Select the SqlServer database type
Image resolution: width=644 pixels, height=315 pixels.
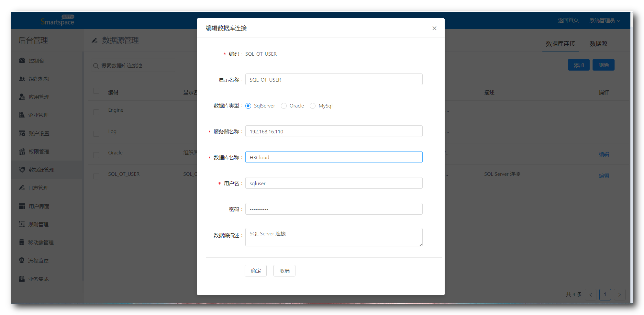248,106
